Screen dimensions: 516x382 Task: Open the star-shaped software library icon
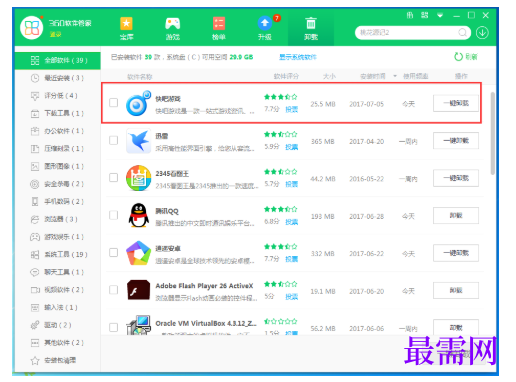[x=126, y=24]
